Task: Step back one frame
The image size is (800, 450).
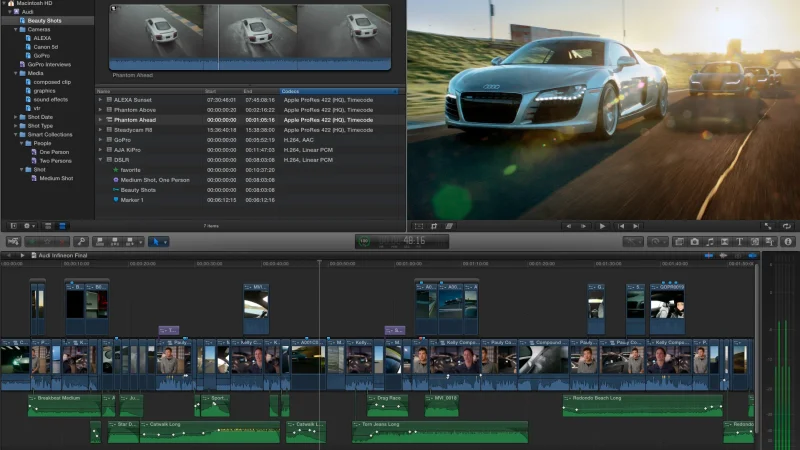Action: (568, 226)
